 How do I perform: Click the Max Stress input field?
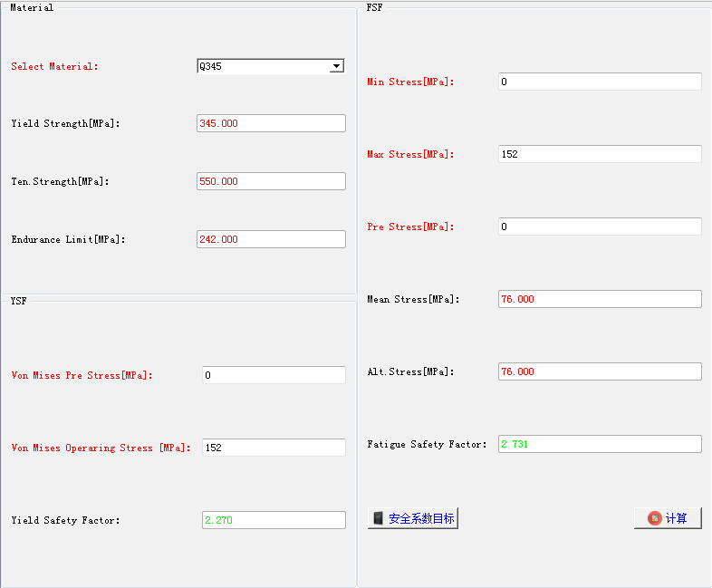[x=599, y=154]
